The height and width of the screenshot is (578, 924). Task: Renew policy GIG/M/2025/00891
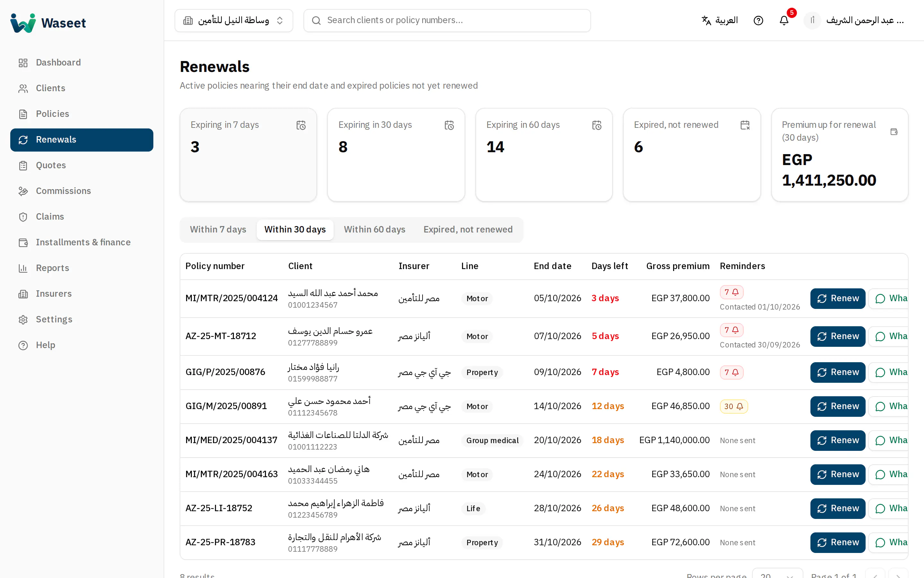coord(838,406)
